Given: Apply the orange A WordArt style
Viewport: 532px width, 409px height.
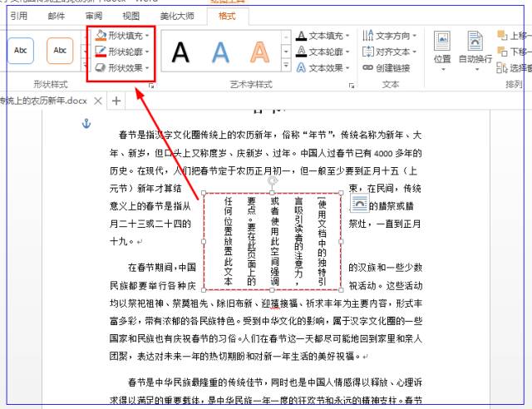Looking at the screenshot, I should tap(260, 52).
